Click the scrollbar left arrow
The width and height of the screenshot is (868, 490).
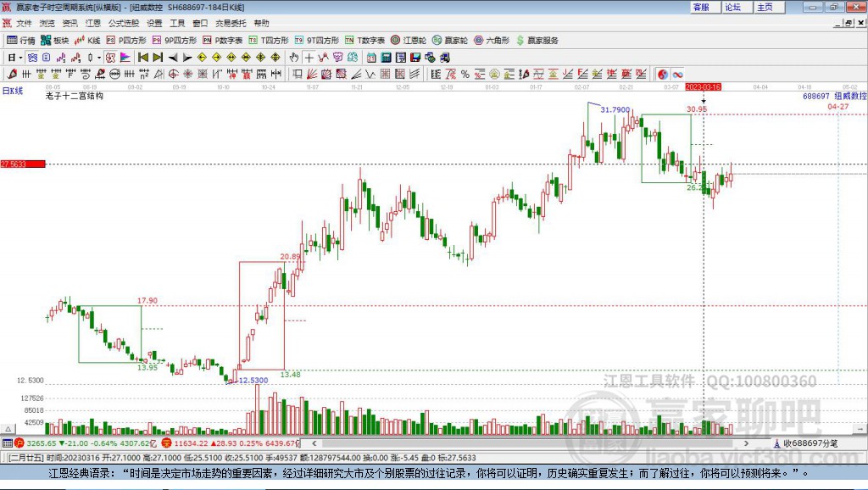(x=314, y=443)
